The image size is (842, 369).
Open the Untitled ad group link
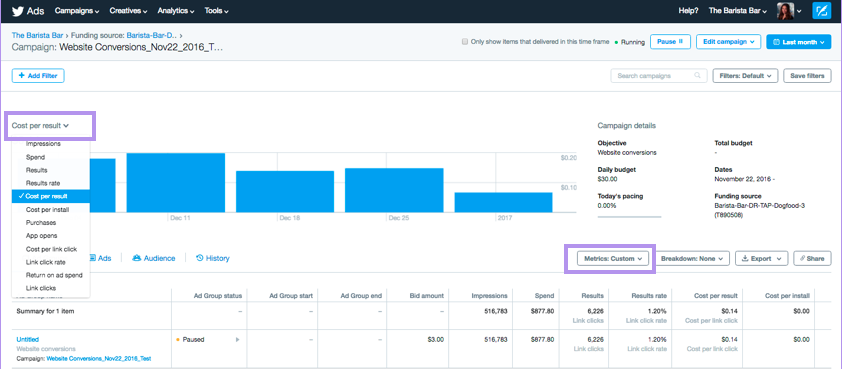[27, 339]
